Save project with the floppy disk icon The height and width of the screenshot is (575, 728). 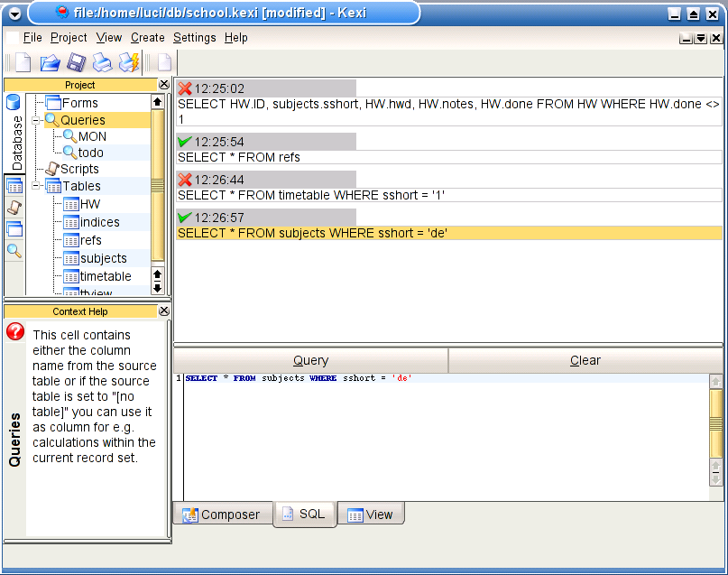coord(77,63)
